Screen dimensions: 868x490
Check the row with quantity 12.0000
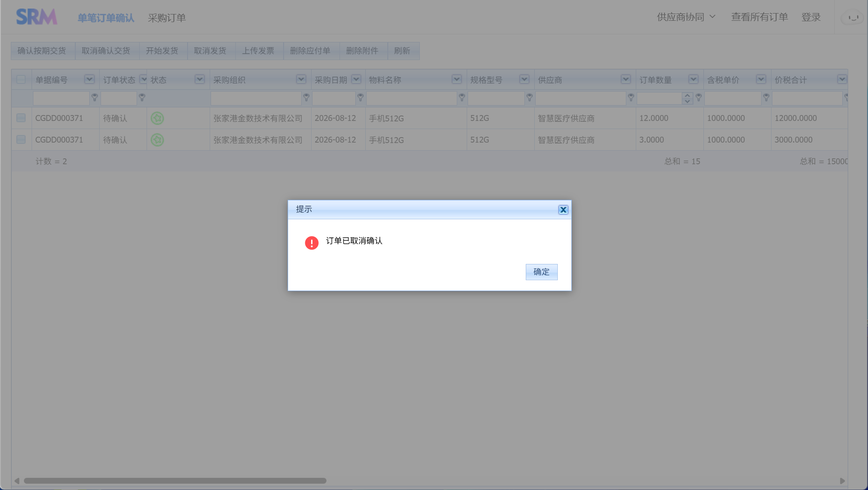(21, 118)
